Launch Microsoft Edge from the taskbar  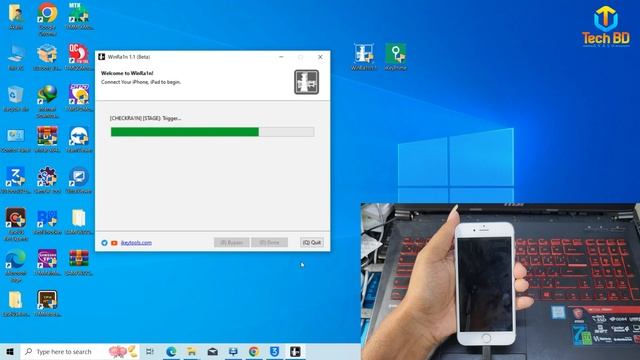(171, 351)
